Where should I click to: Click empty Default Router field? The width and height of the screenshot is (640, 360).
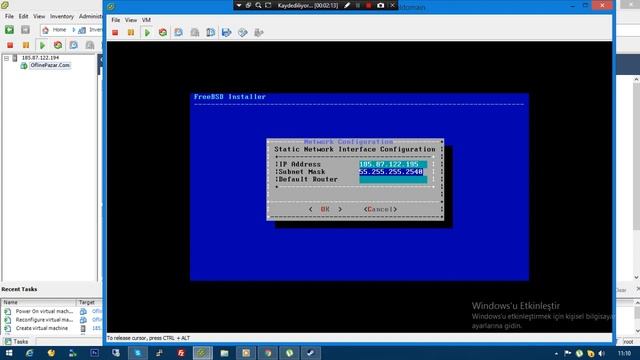(x=393, y=180)
